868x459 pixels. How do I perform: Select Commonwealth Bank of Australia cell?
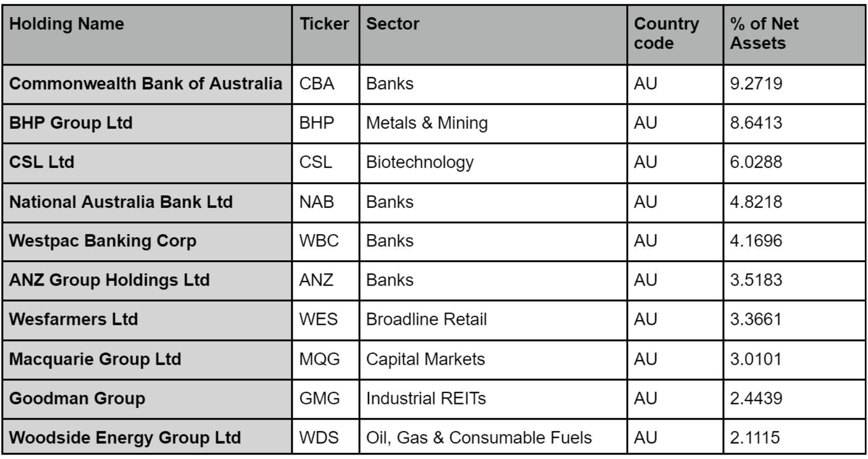point(147,84)
